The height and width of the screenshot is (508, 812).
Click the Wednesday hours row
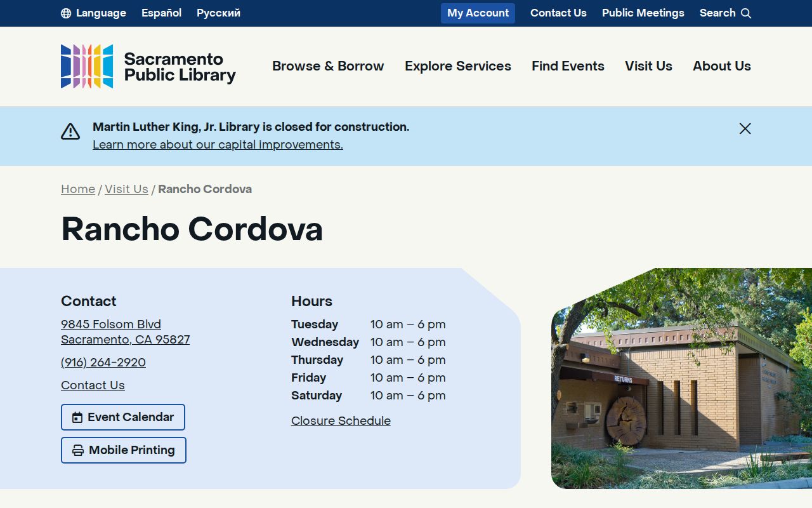tap(369, 342)
